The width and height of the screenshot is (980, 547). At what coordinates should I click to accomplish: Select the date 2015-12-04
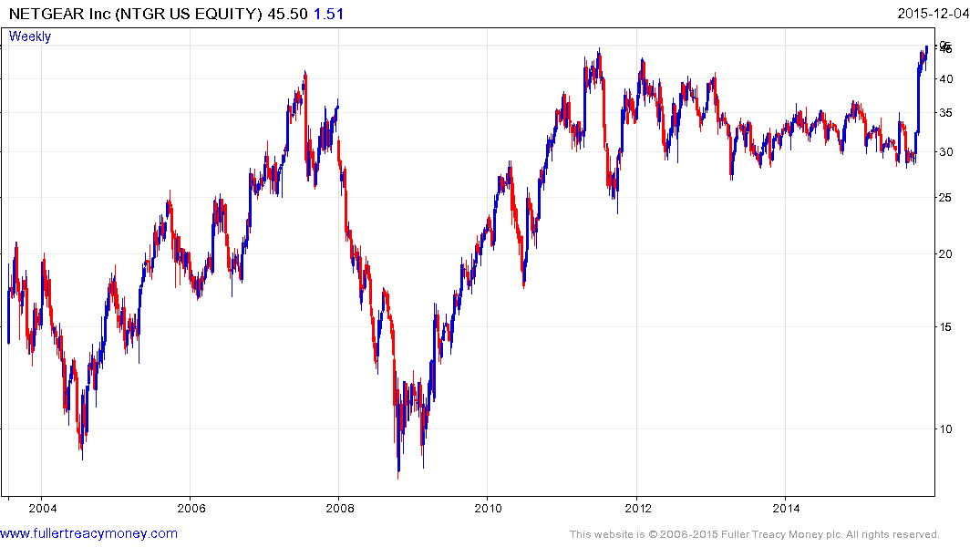tap(934, 14)
